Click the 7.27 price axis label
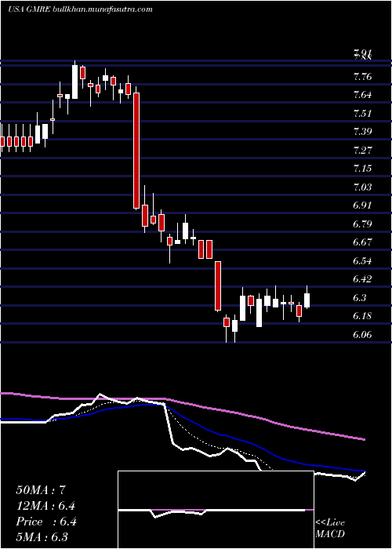This screenshot has height=549, width=392. pyautogui.click(x=362, y=151)
